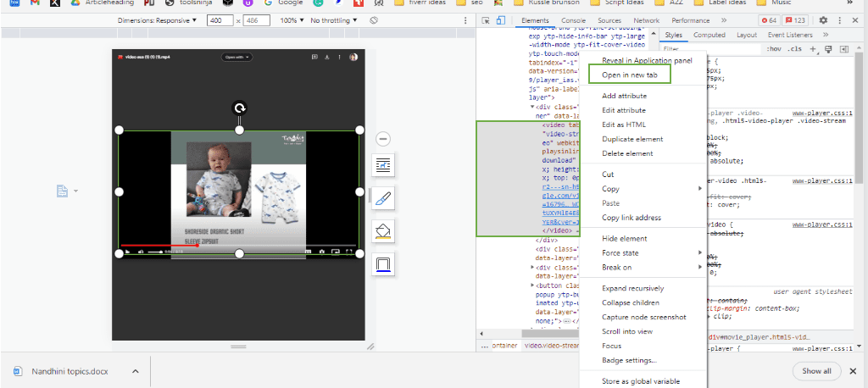The height and width of the screenshot is (388, 868).
Task: Click the add-comment icon in the video header
Action: point(314,57)
